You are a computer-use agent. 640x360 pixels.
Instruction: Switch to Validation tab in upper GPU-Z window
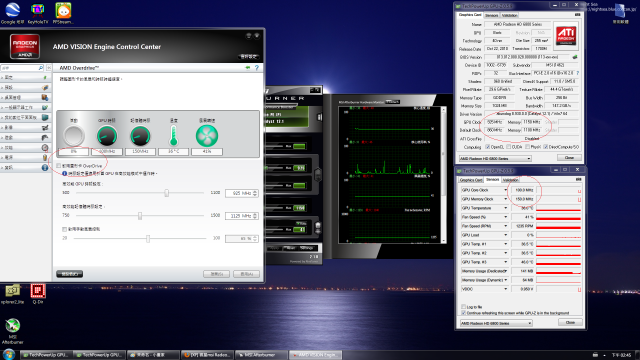509,16
